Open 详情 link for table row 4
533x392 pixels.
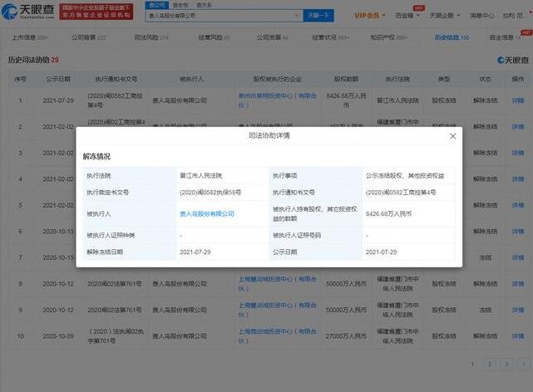tap(518, 179)
